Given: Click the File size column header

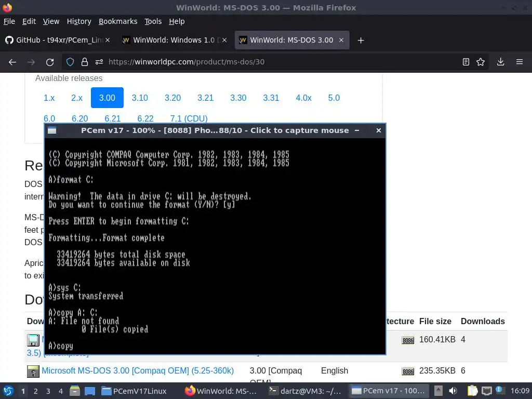Looking at the screenshot, I should point(435,321).
